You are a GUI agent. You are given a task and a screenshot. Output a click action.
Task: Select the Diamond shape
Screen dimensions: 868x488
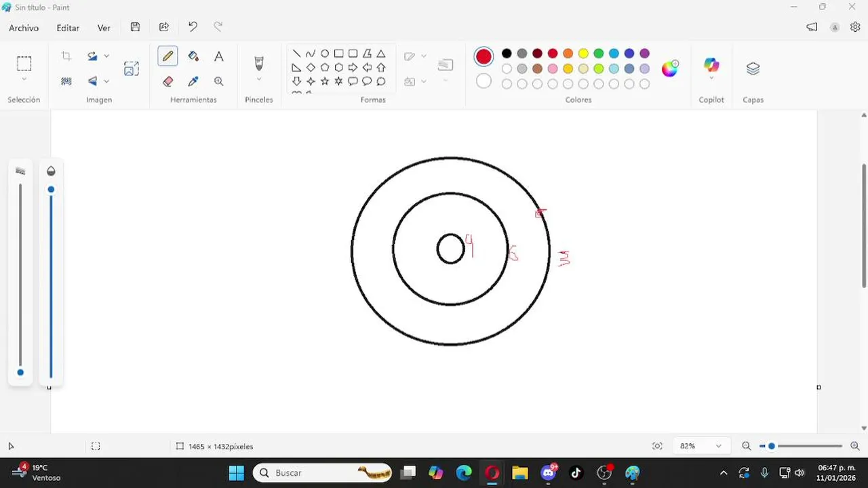coord(311,68)
